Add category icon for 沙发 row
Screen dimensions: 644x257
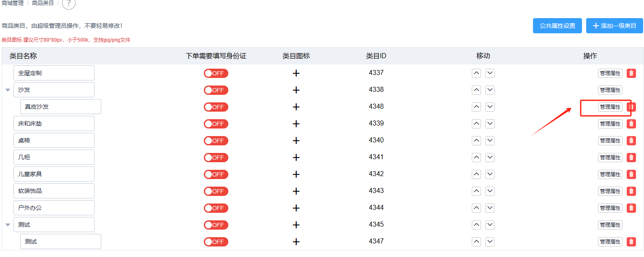[296, 90]
